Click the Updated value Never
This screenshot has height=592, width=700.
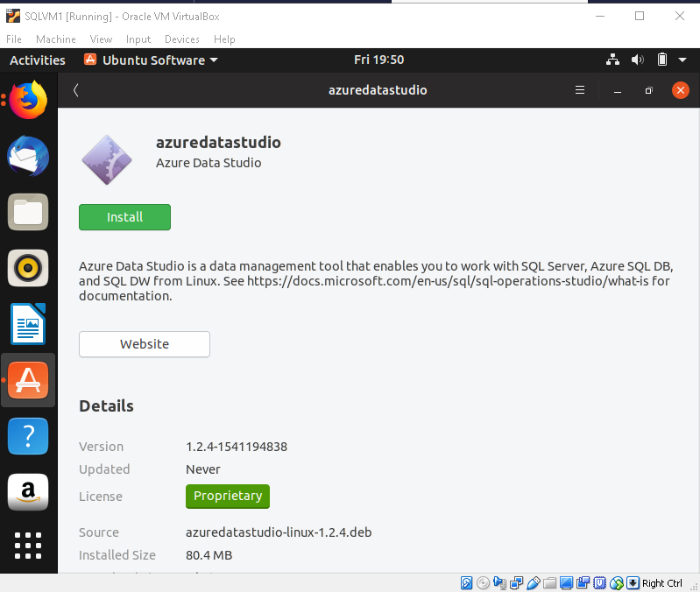coord(203,469)
